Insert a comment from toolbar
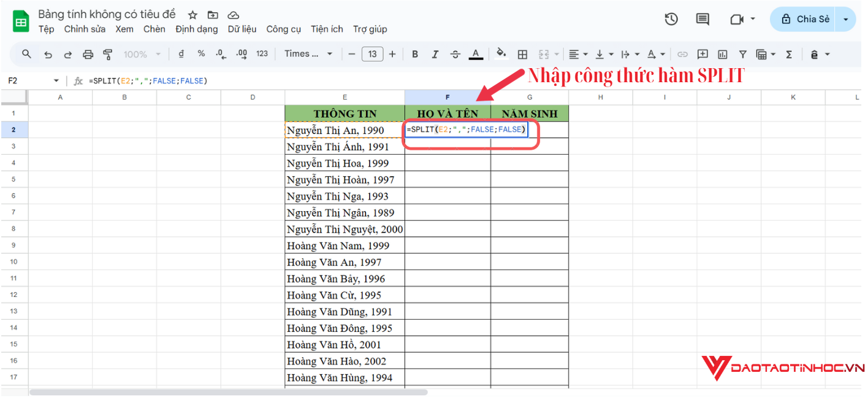 (702, 54)
